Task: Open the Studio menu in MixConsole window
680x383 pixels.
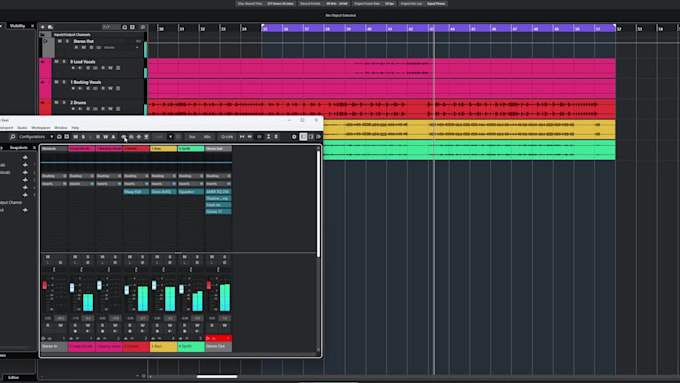Action: coord(22,128)
